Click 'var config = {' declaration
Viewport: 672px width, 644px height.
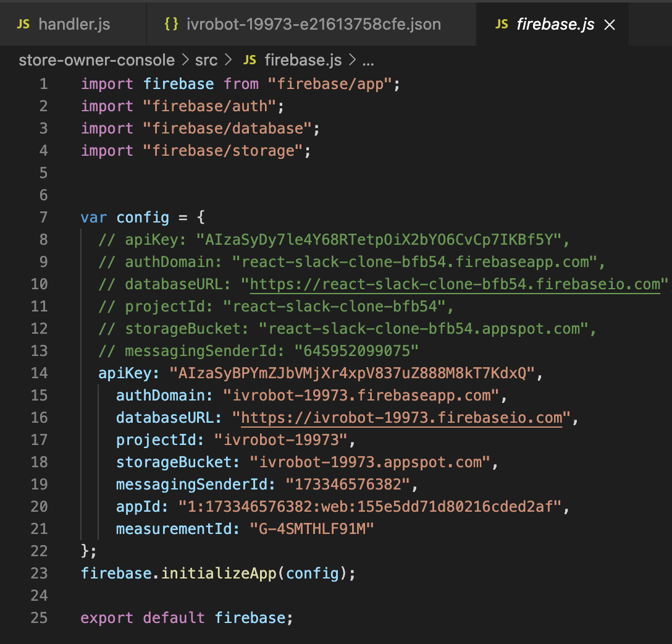pos(143,218)
